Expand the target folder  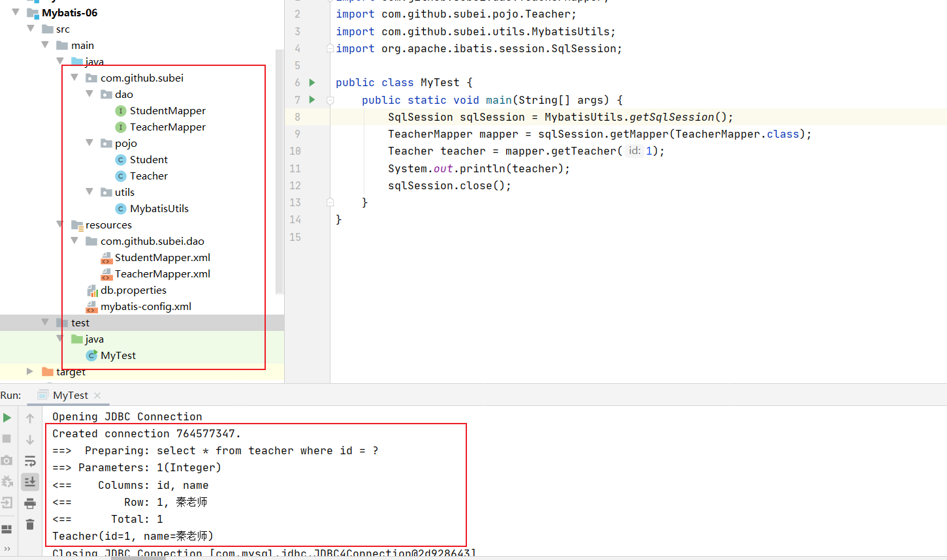[x=29, y=371]
